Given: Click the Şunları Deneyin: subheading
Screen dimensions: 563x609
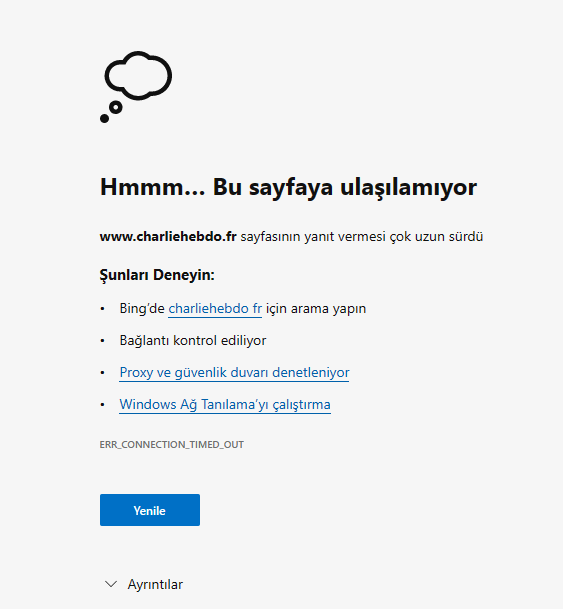Looking at the screenshot, I should 157,275.
